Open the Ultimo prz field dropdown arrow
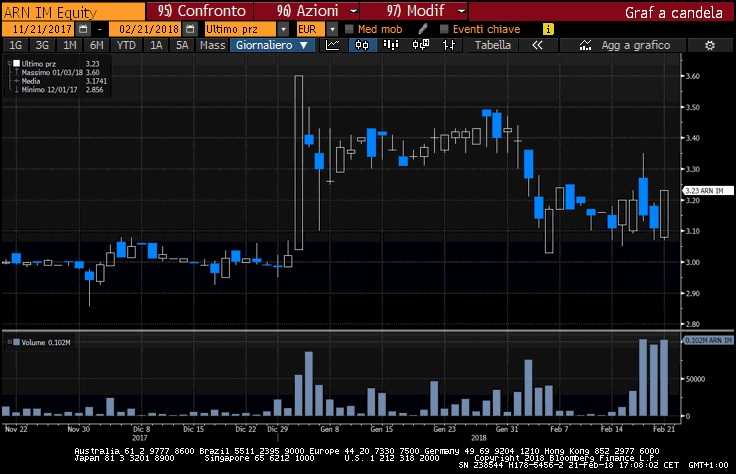This screenshot has width=736, height=474. click(x=283, y=29)
